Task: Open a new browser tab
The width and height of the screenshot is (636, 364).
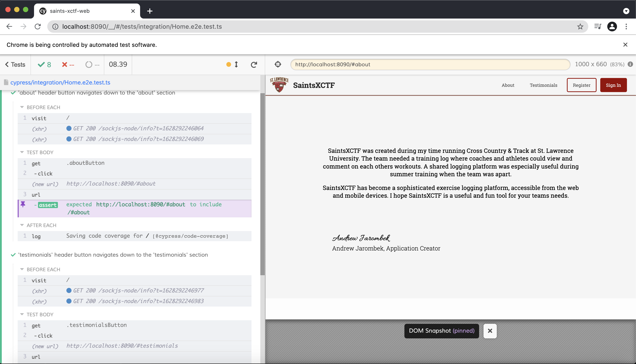Action: tap(150, 11)
